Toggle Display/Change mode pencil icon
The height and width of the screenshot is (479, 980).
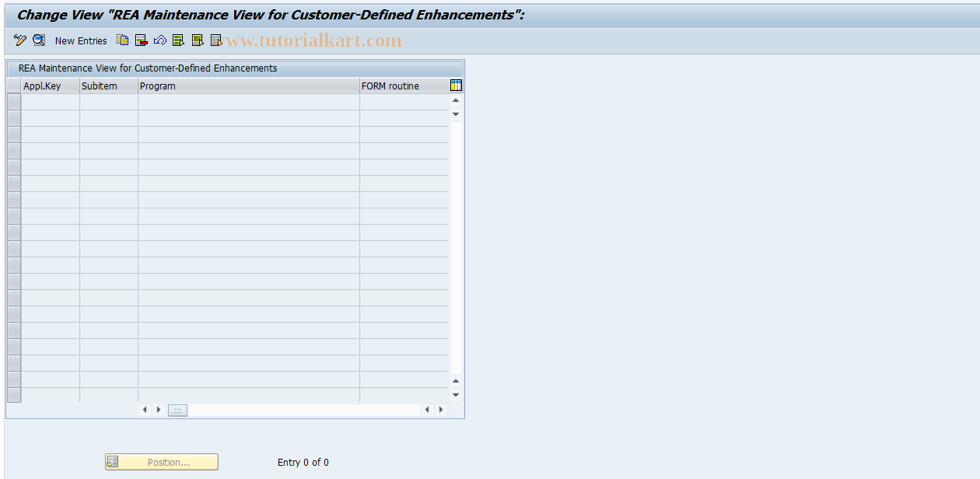[x=20, y=40]
